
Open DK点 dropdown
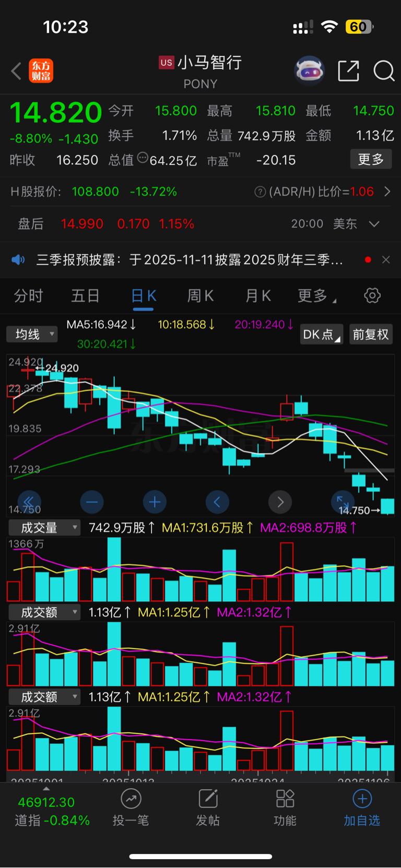322,335
